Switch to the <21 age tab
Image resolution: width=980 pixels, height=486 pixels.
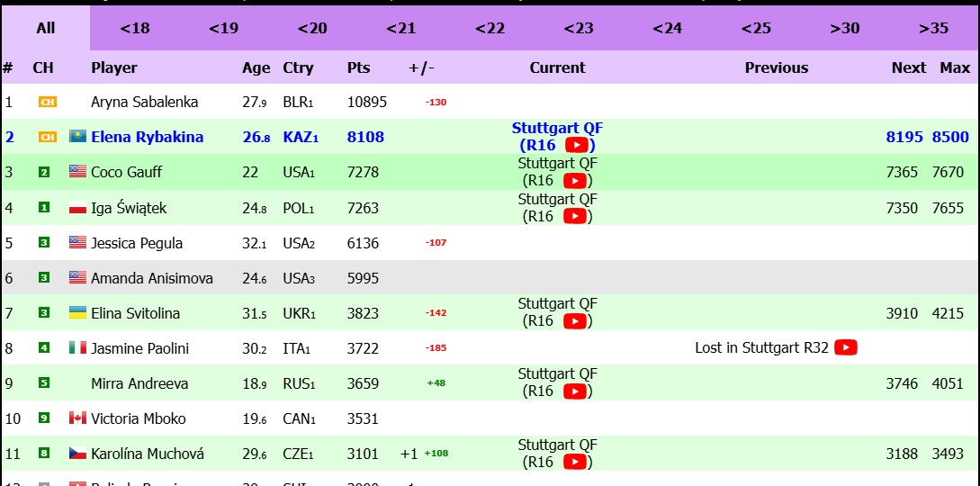pos(401,28)
